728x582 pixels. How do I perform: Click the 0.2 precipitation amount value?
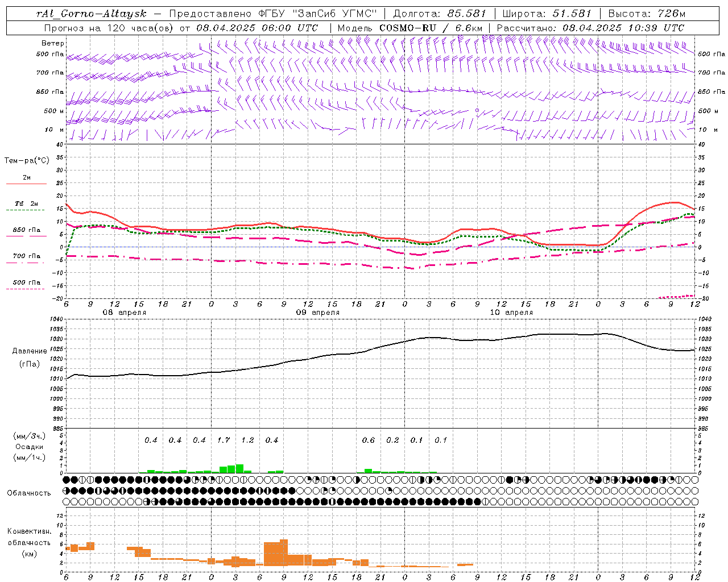tap(392, 440)
